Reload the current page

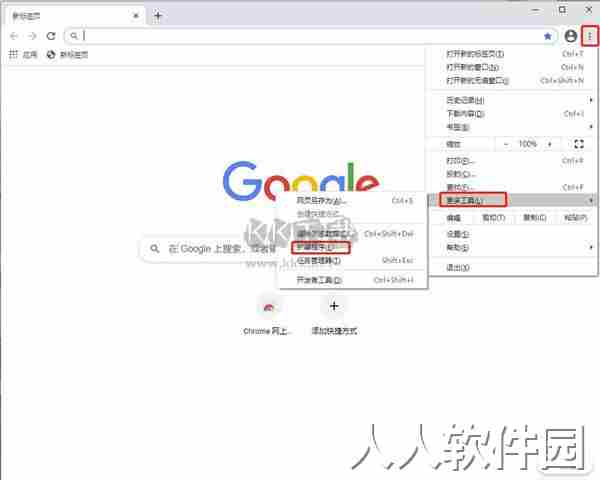tap(51, 36)
